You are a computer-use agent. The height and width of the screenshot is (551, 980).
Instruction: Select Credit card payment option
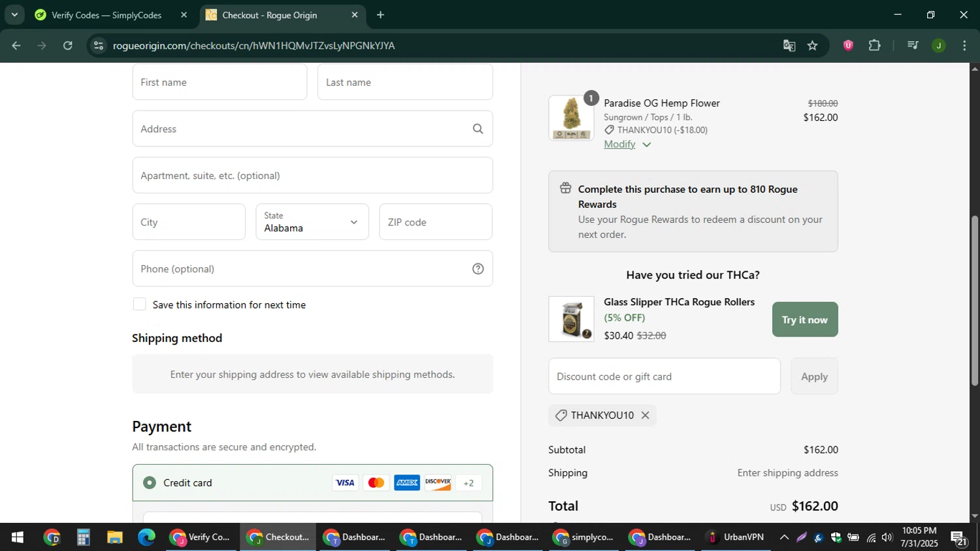click(150, 483)
